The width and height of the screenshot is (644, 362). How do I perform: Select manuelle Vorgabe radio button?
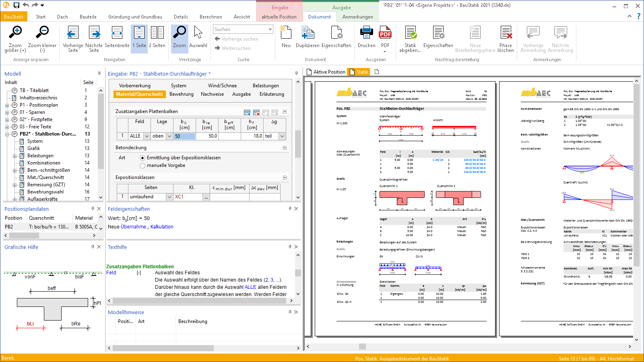(142, 166)
